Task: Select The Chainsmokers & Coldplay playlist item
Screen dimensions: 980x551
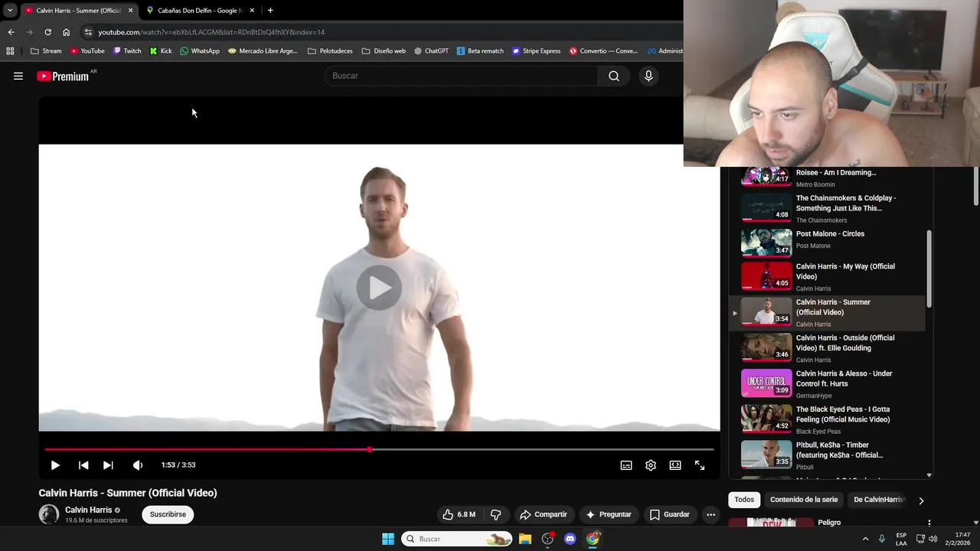Action: (827, 208)
